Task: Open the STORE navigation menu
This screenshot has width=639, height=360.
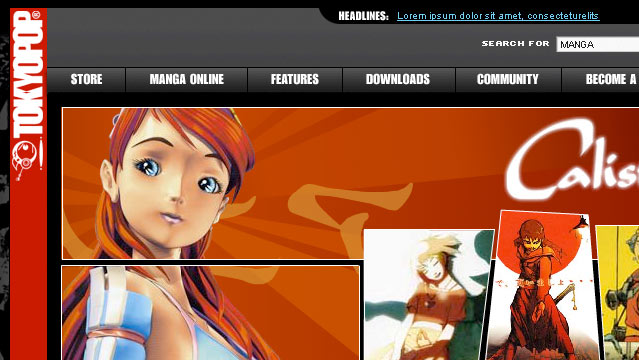Action: 86,79
